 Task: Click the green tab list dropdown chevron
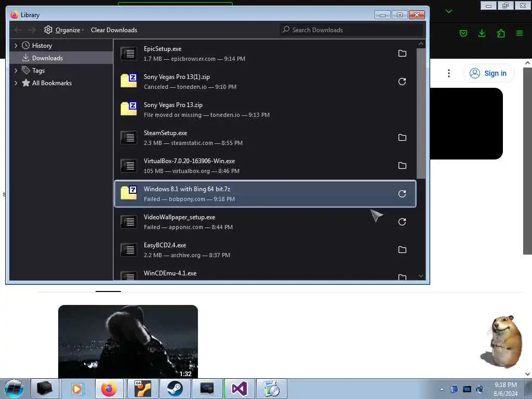(x=449, y=11)
